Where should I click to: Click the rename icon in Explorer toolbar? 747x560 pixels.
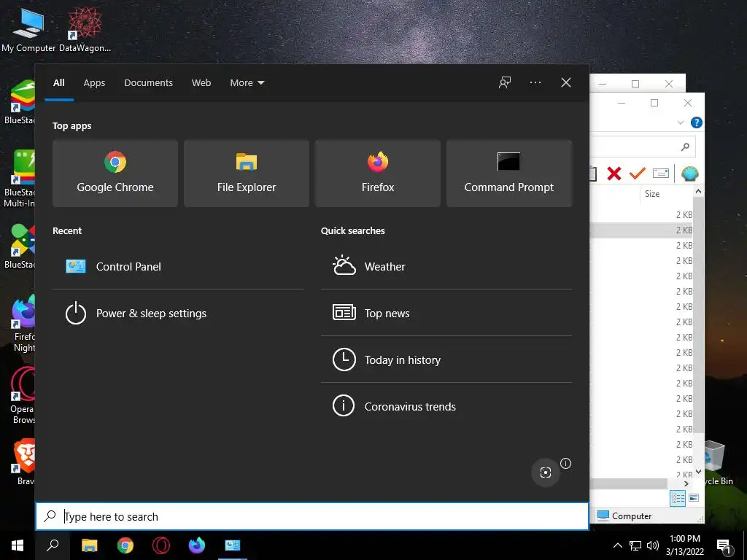(660, 174)
